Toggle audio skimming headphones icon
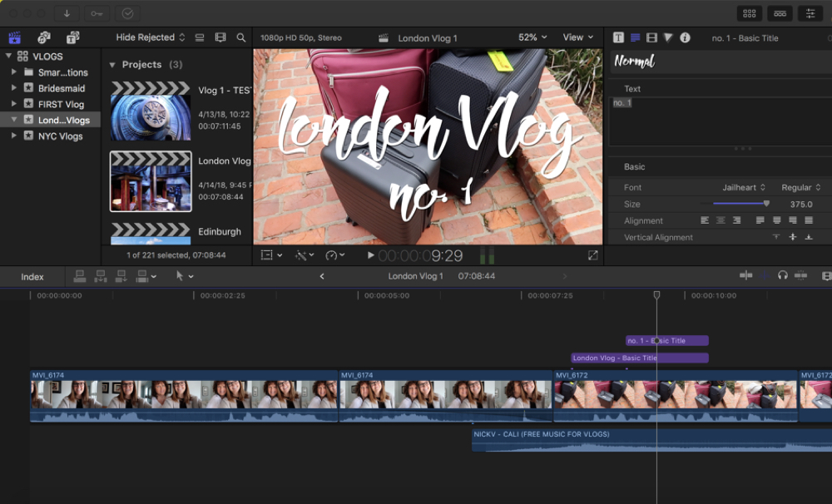The width and height of the screenshot is (832, 504). tap(782, 276)
